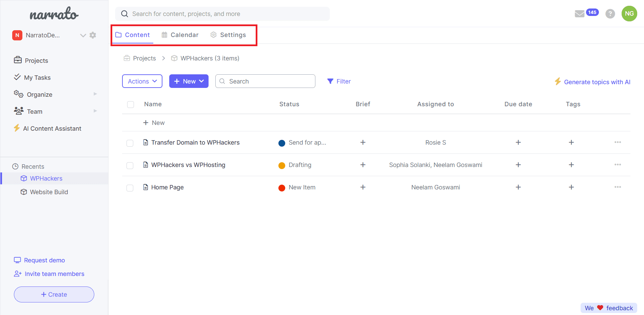The height and width of the screenshot is (315, 644).
Task: Add brief for Home Page
Action: coord(363,187)
